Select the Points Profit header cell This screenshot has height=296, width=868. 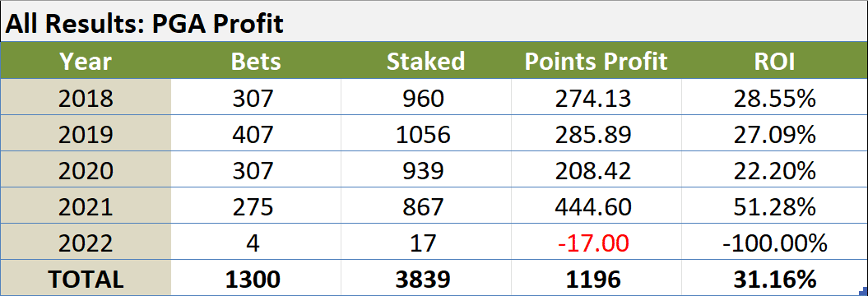(596, 62)
